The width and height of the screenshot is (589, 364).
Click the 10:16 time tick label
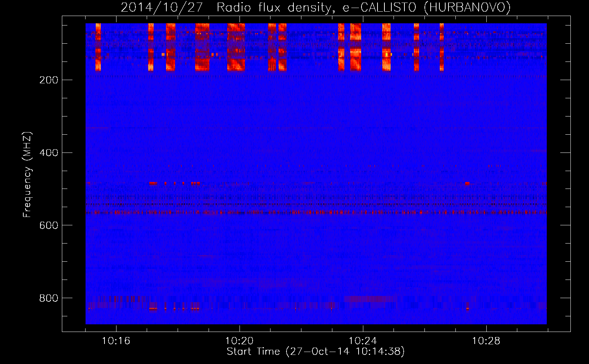(x=116, y=341)
